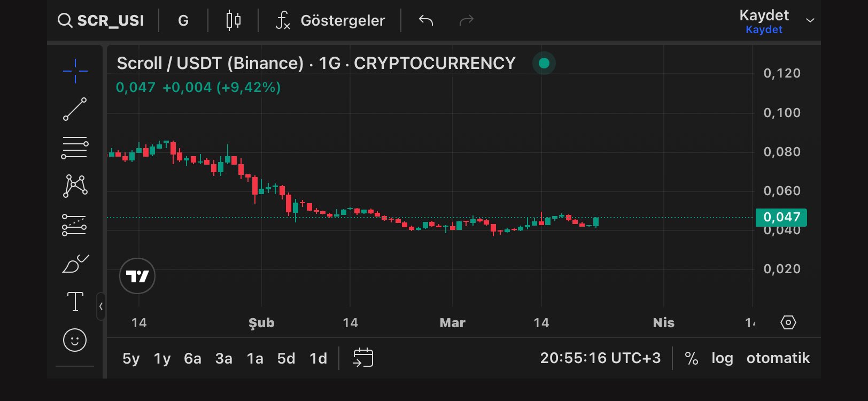
Task: Toggle otomatik auto-scale mode
Action: pyautogui.click(x=778, y=358)
